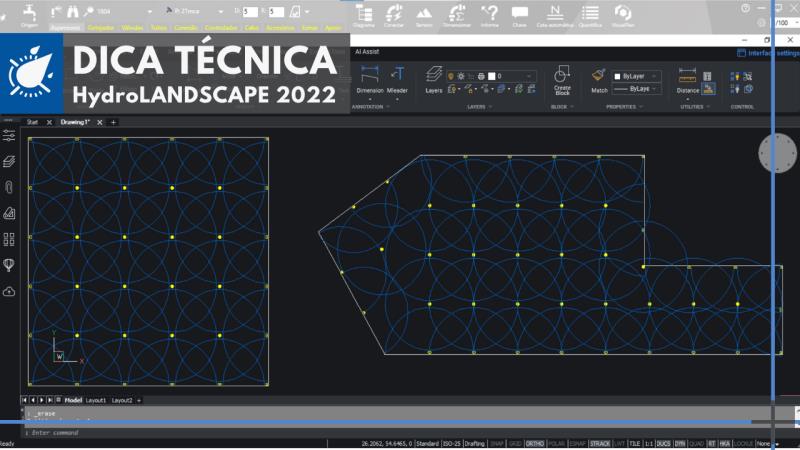Image resolution: width=800 pixels, height=450 pixels.
Task: Open the 1/100 scale dropdown
Action: pos(787,23)
